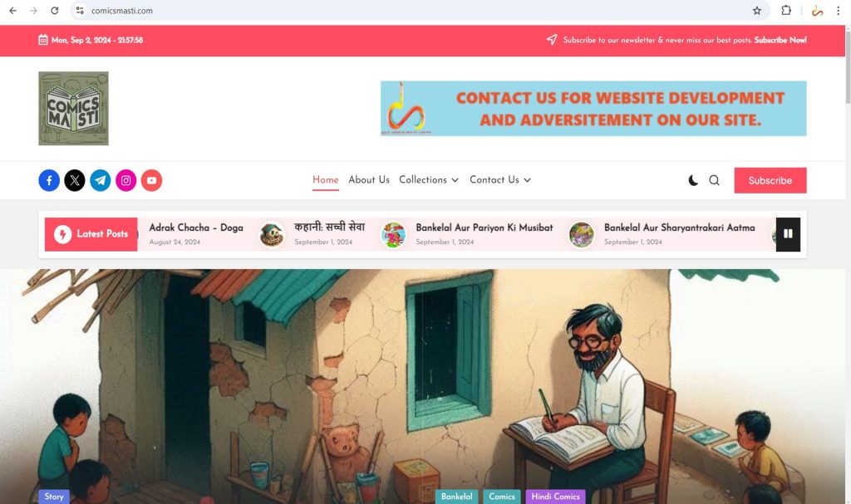Click the search magnifier icon
Viewport: 851px width, 504px height.
(714, 180)
